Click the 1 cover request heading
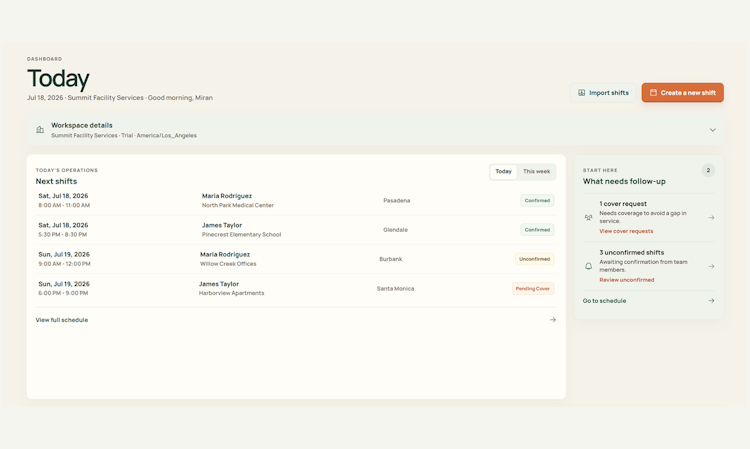Image resolution: width=750 pixels, height=449 pixels. click(x=623, y=204)
